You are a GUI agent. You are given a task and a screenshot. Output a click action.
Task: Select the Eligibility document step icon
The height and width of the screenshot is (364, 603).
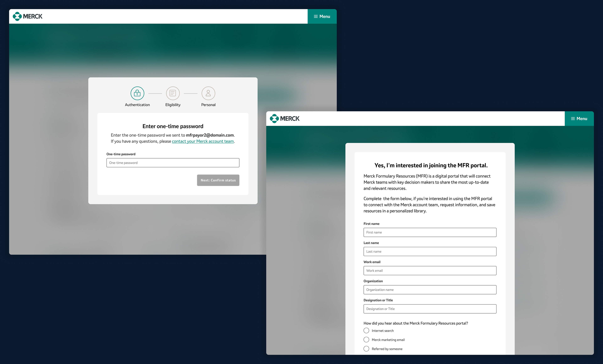pyautogui.click(x=173, y=93)
